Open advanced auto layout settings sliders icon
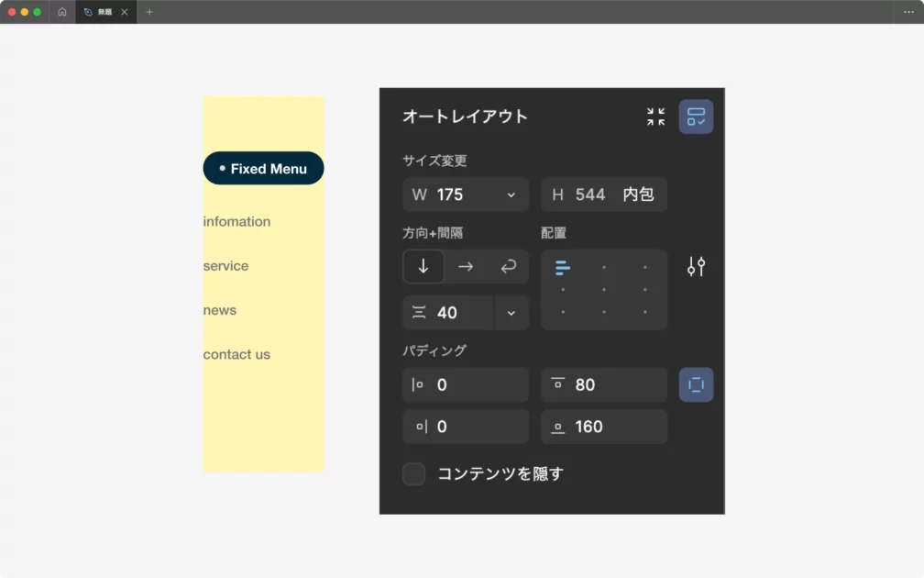The height and width of the screenshot is (578, 924). (x=696, y=267)
